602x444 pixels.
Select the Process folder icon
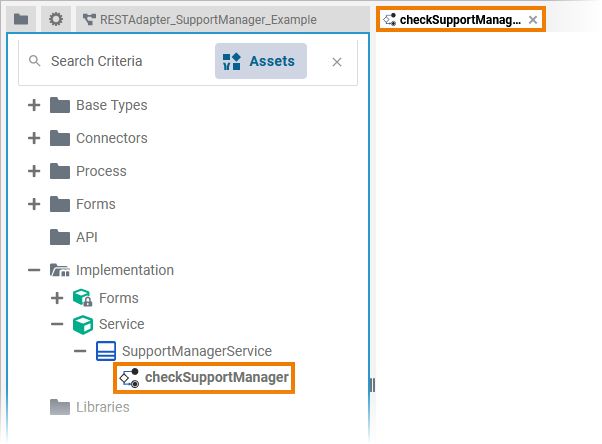(x=60, y=171)
